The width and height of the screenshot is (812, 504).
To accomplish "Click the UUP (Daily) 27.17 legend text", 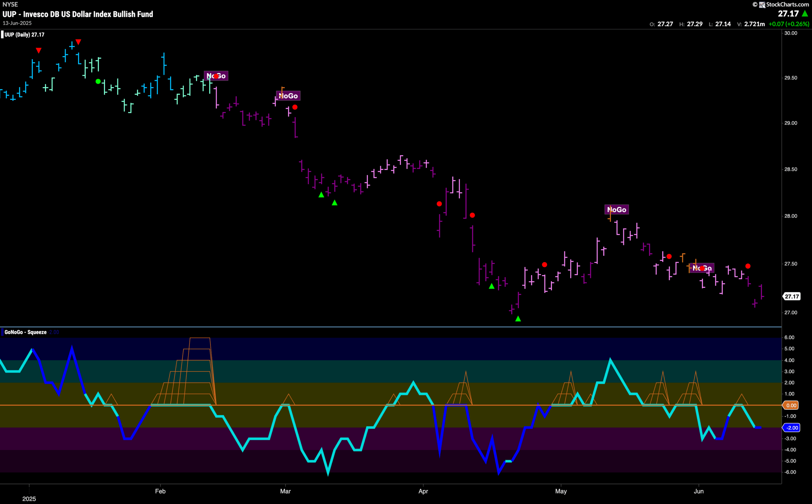I will tap(24, 35).
